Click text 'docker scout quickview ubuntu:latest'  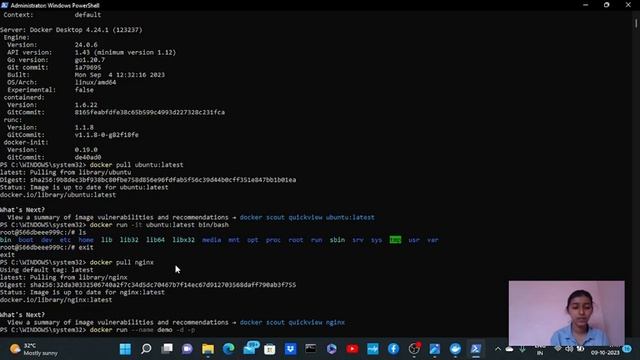tap(307, 218)
